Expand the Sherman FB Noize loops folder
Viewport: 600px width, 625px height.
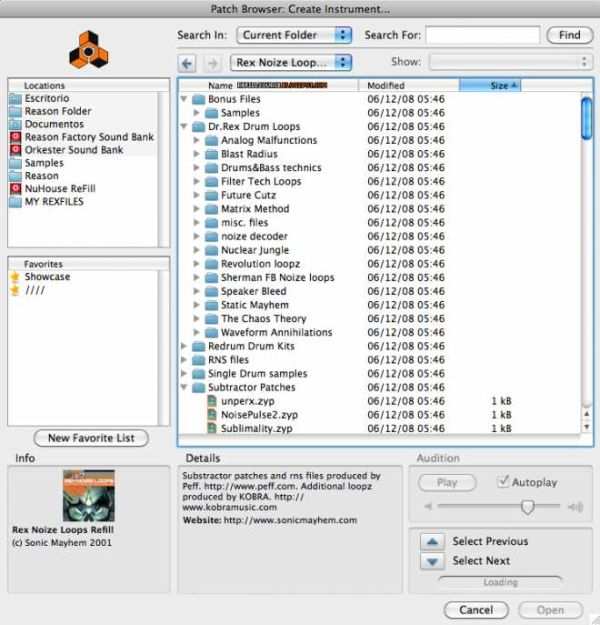[196, 277]
